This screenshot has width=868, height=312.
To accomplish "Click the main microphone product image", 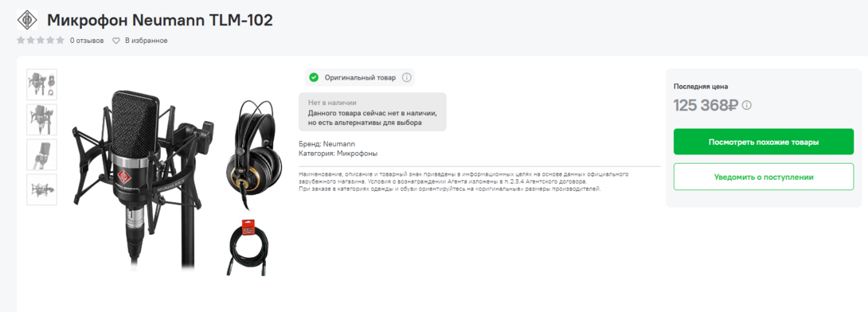I will pos(143,180).
